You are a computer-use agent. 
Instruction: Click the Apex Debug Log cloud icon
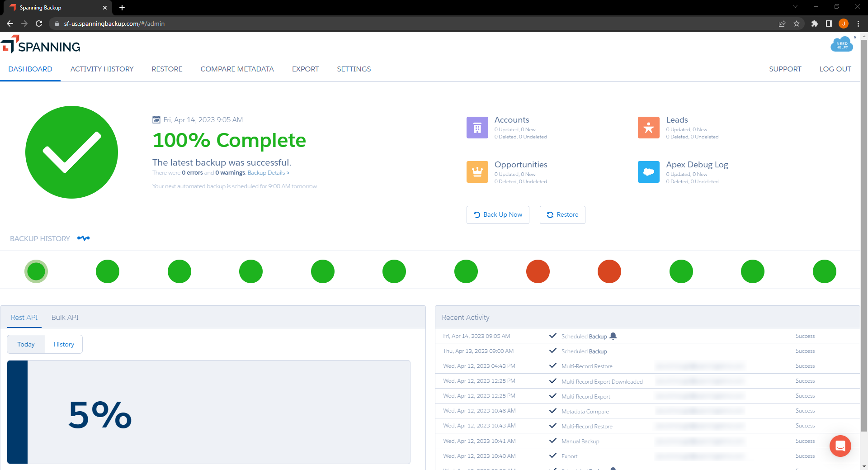pos(648,172)
